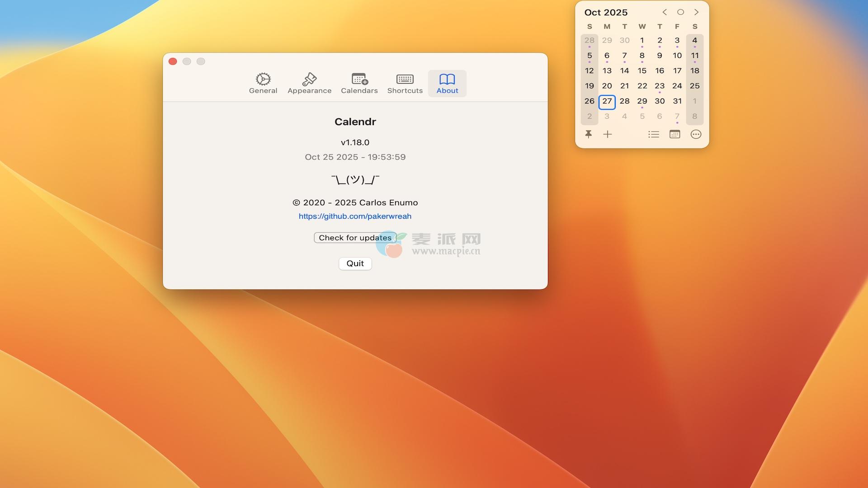This screenshot has height=488, width=868.
Task: Open the github.com/pakerwreah link
Action: pos(355,216)
